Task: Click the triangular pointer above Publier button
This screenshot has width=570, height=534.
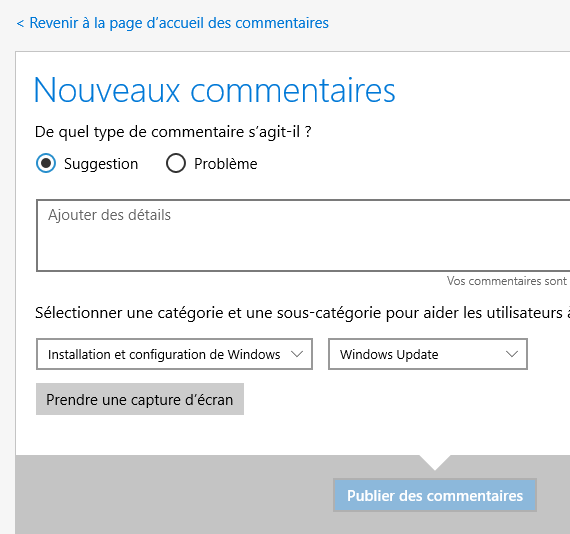Action: pyautogui.click(x=435, y=462)
